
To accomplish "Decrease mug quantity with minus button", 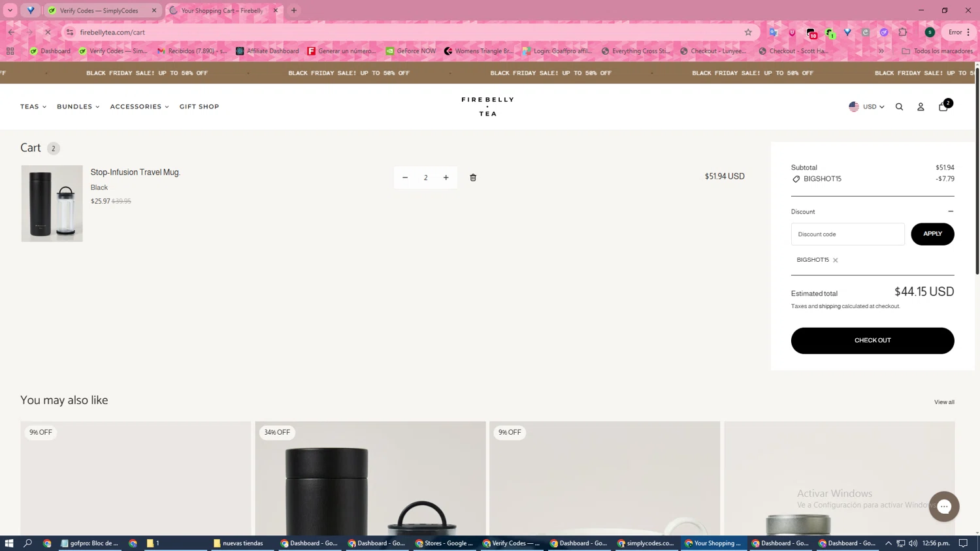I will click(405, 178).
